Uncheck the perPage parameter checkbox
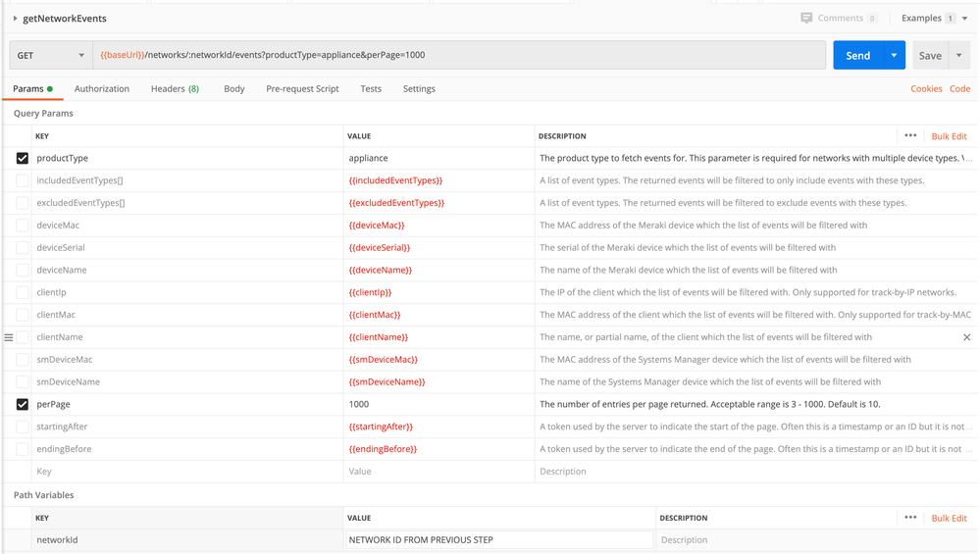 tap(23, 404)
